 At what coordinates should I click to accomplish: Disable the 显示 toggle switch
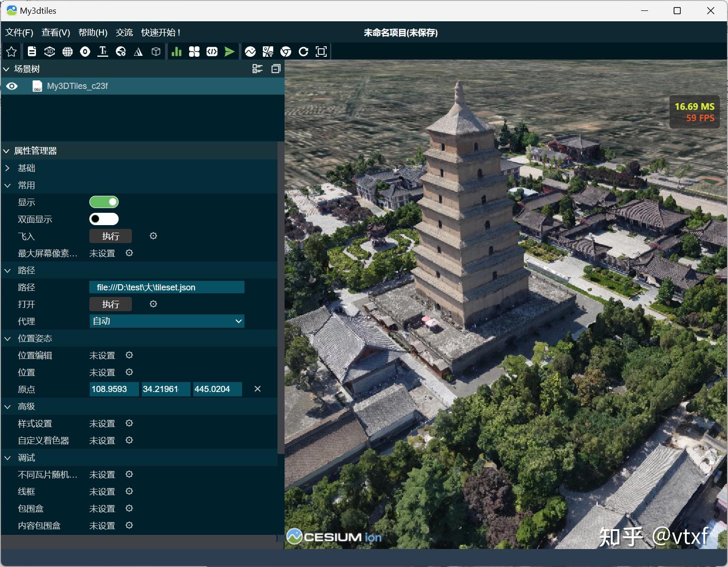point(104,202)
